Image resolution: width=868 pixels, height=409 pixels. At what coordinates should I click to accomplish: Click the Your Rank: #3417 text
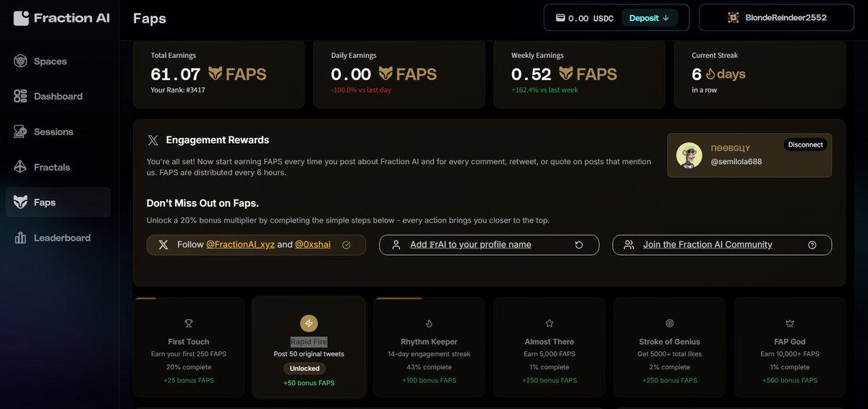178,90
